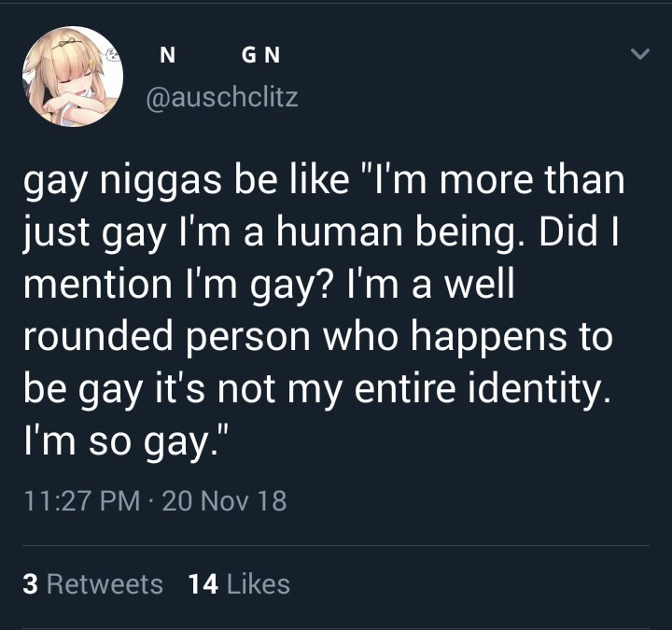Click the word "Likes" below the tweet
Image resolution: width=672 pixels, height=630 pixels.
(258, 584)
